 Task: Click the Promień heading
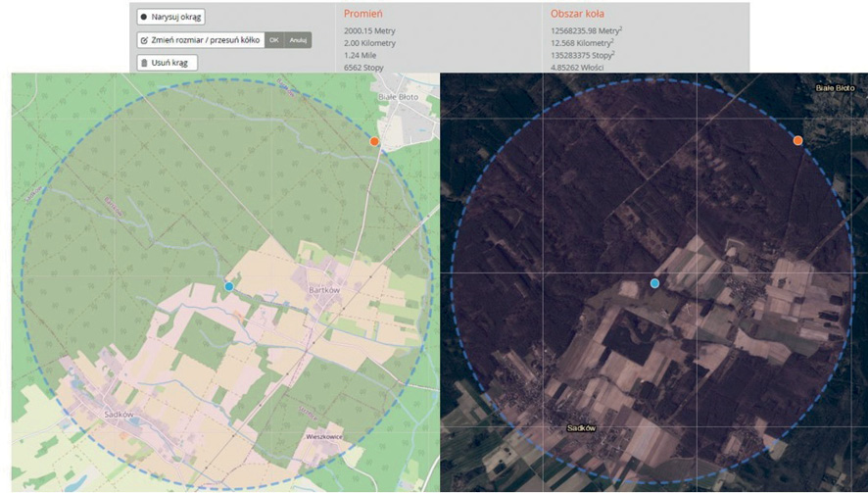tap(362, 14)
